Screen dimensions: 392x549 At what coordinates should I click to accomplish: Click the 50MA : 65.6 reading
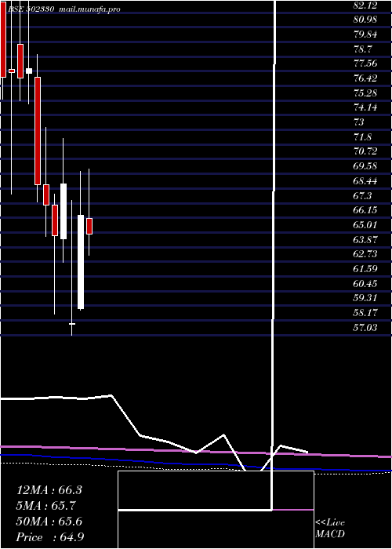click(x=49, y=522)
